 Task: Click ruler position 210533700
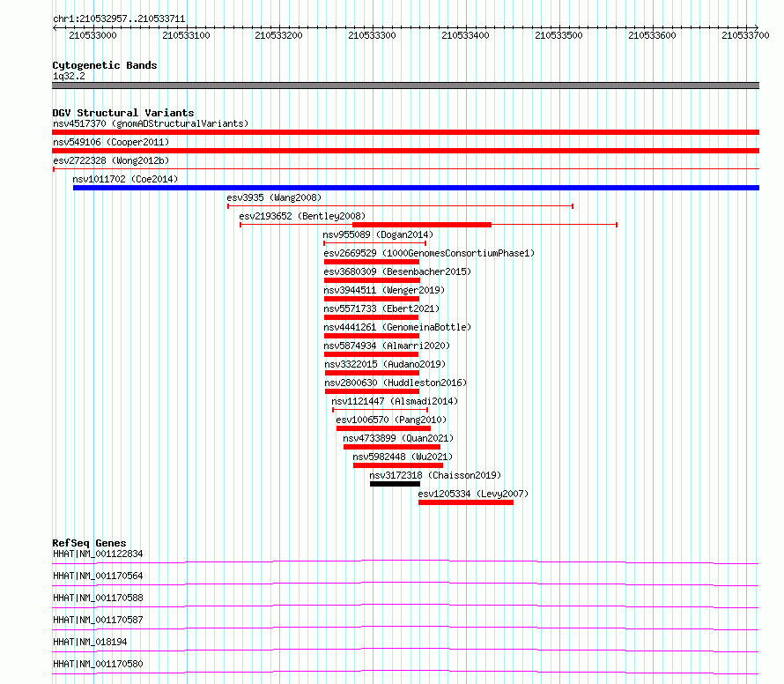[x=745, y=35]
